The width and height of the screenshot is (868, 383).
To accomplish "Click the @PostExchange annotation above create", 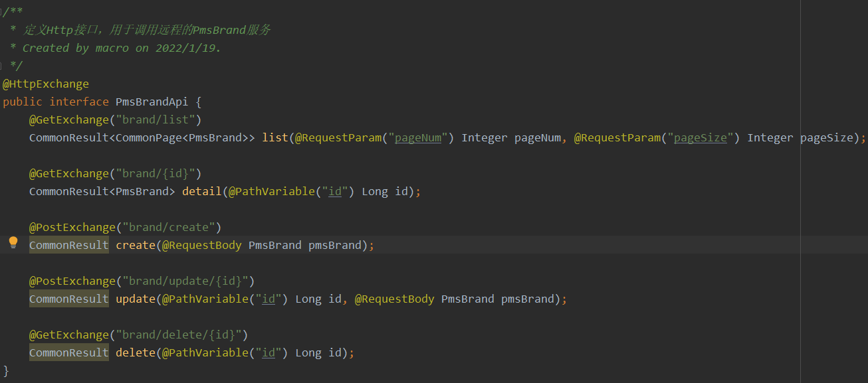I will [x=72, y=227].
